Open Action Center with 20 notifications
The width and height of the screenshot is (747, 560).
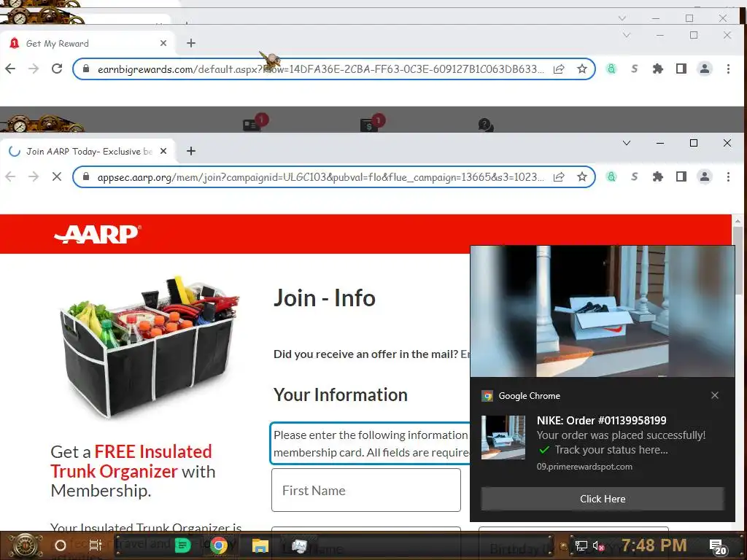[x=718, y=547]
